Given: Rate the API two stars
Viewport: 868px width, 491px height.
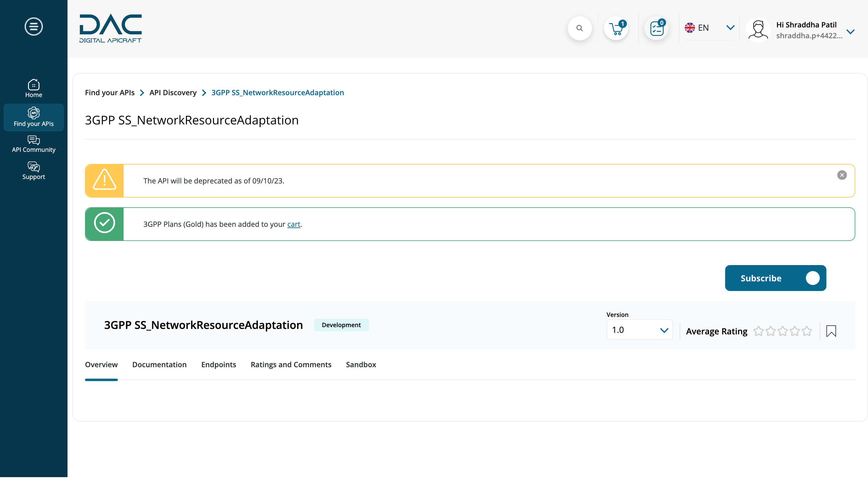Looking at the screenshot, I should tap(771, 331).
